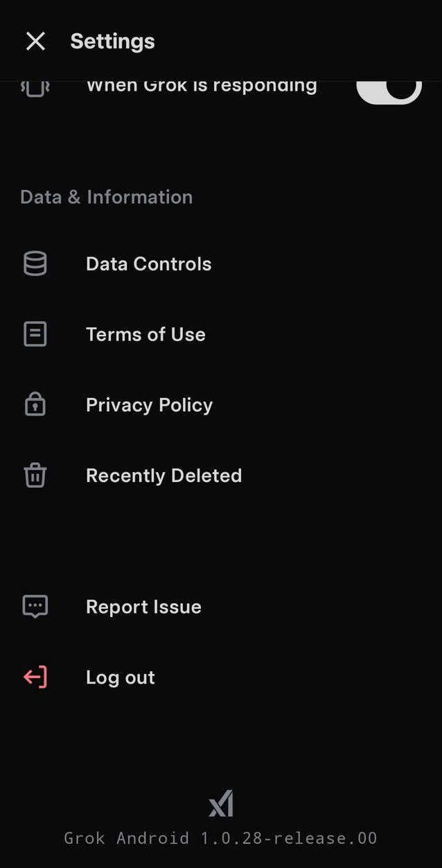This screenshot has width=442, height=868.
Task: Click the database icon beside Data Controls
Action: coord(35,263)
